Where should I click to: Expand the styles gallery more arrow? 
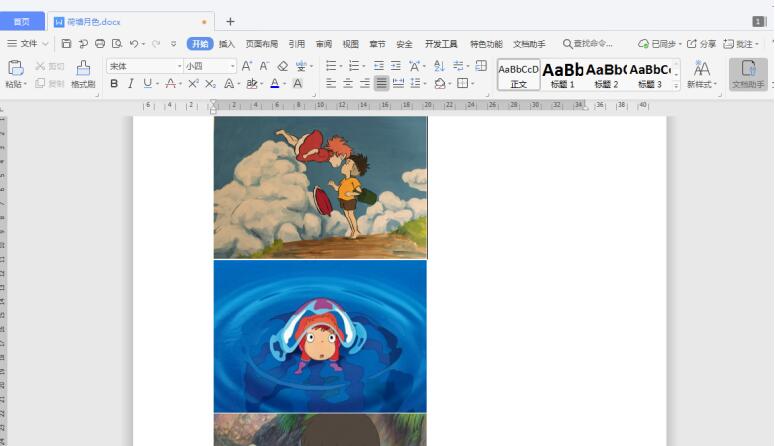pyautogui.click(x=676, y=85)
